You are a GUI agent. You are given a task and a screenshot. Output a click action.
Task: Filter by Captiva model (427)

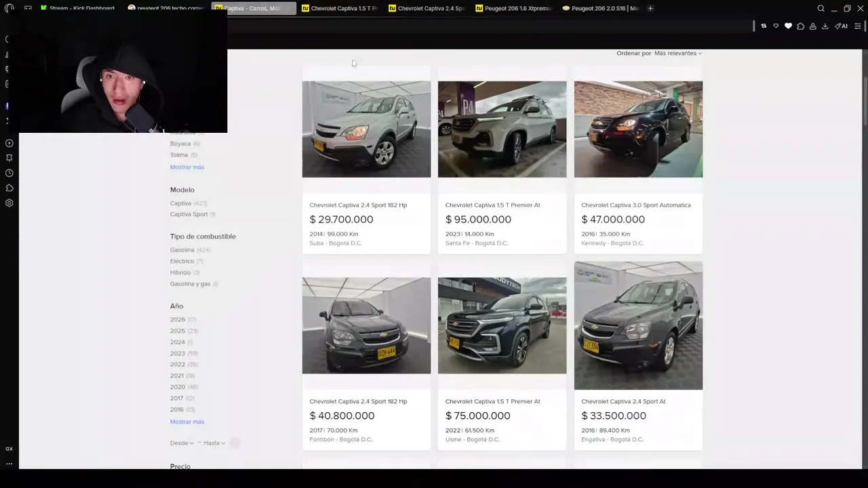[x=189, y=203]
